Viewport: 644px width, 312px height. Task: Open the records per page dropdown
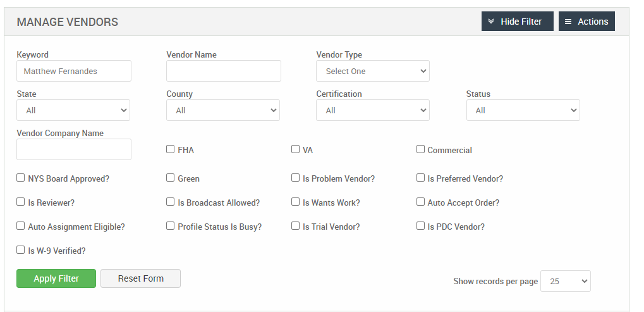tap(566, 281)
